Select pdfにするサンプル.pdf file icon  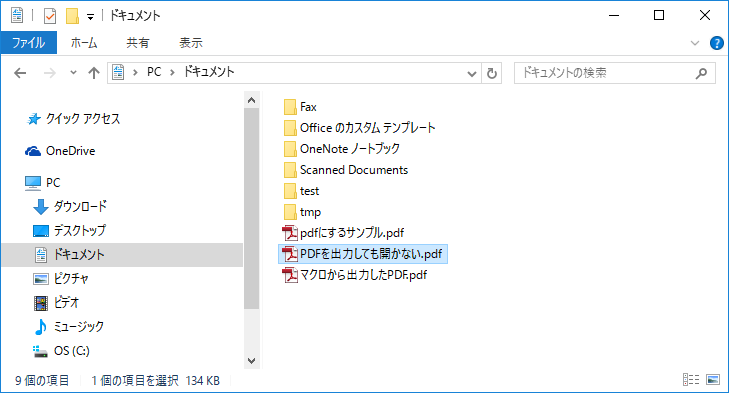click(x=290, y=233)
